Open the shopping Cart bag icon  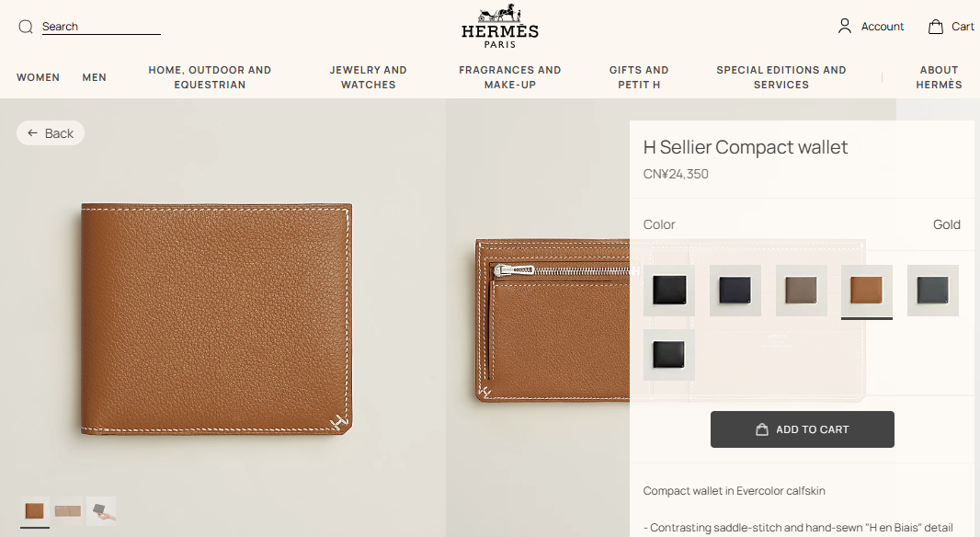point(936,27)
